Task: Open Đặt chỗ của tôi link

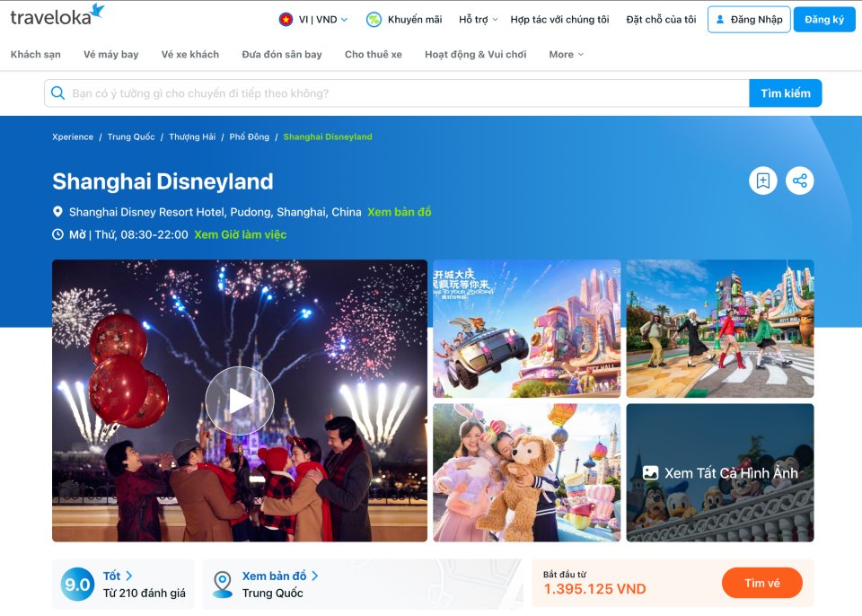Action: (x=662, y=20)
